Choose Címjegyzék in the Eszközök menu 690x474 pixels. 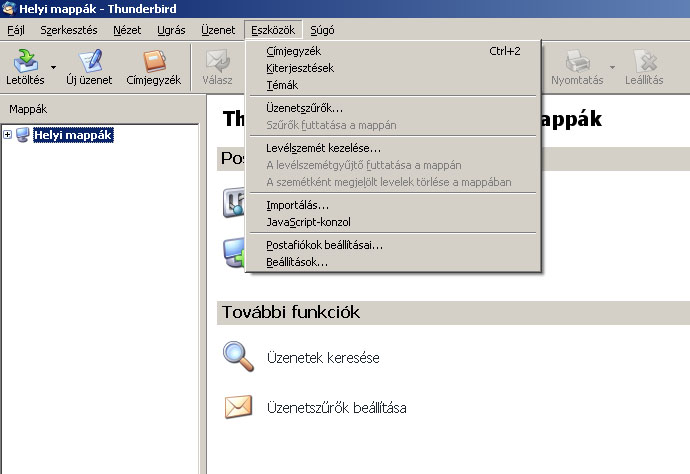(393, 51)
